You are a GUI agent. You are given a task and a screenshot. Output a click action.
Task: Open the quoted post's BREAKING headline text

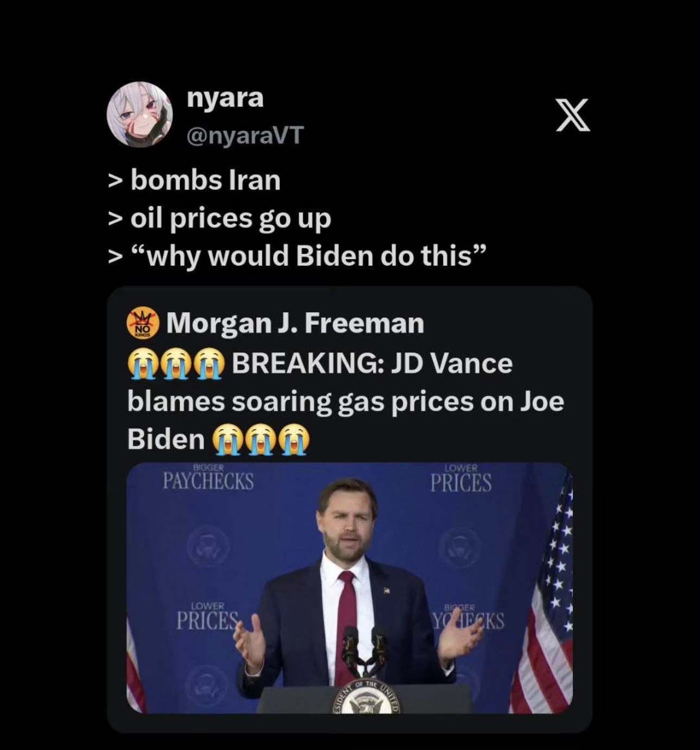345,401
